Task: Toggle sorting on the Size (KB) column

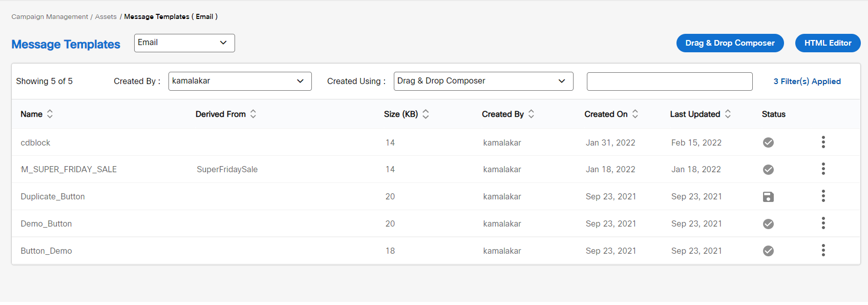Action: point(426,114)
